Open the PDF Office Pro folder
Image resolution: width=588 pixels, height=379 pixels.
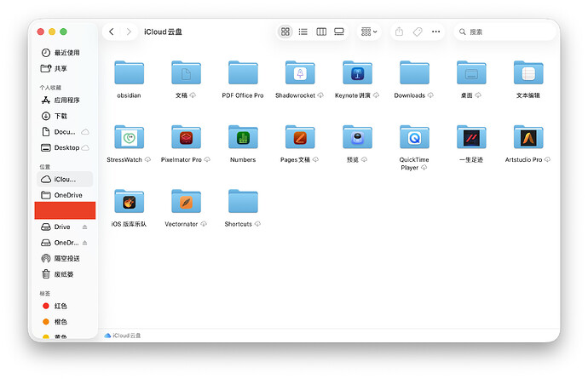click(x=243, y=72)
